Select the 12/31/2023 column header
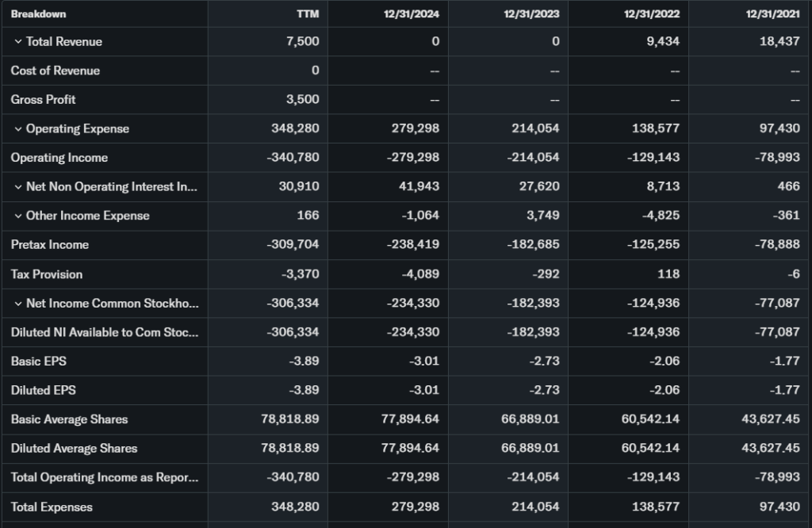812x528 pixels. click(532, 13)
